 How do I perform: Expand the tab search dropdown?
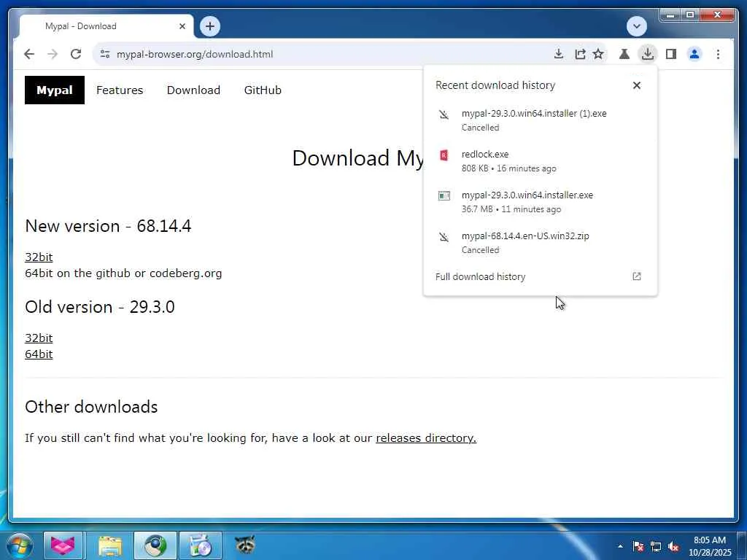pos(636,26)
